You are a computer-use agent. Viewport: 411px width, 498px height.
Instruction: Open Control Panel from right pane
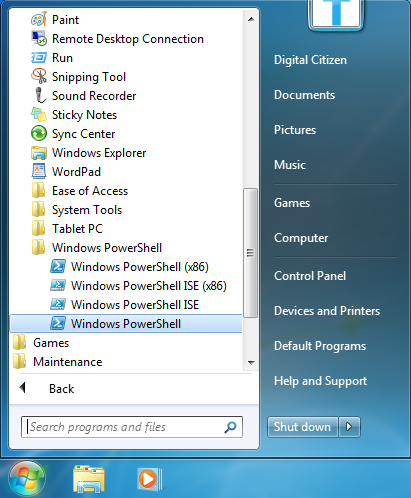310,276
